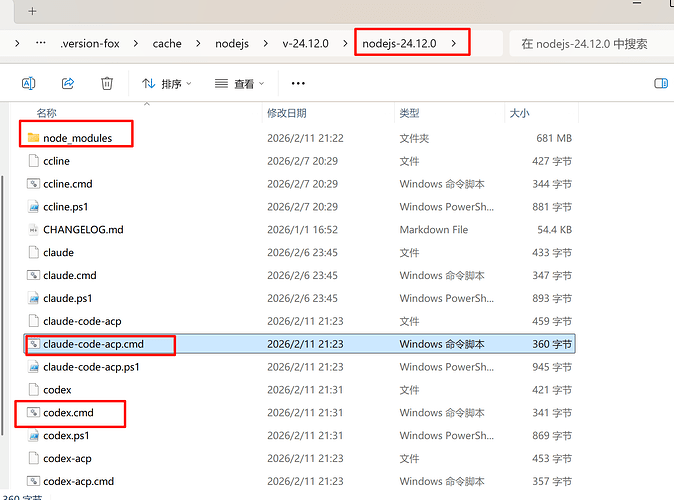This screenshot has width=674, height=500.
Task: Select the claude-code-acp.ps1 icon
Action: pos(34,367)
